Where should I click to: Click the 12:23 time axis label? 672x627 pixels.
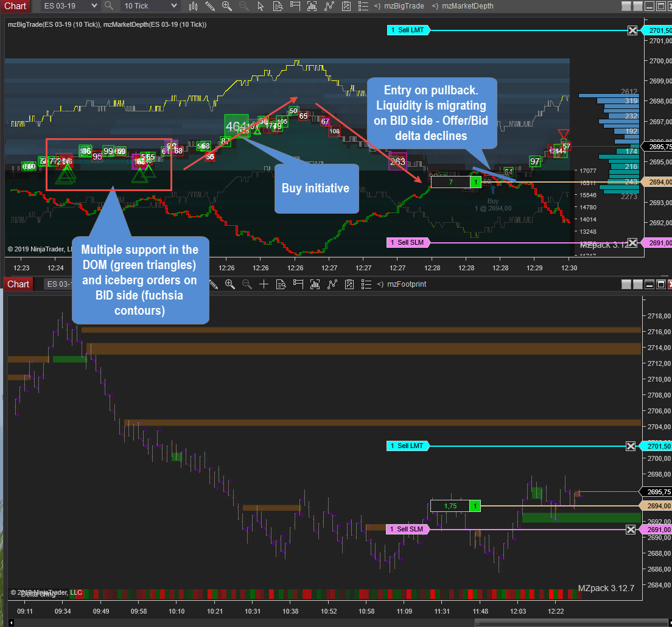click(21, 268)
